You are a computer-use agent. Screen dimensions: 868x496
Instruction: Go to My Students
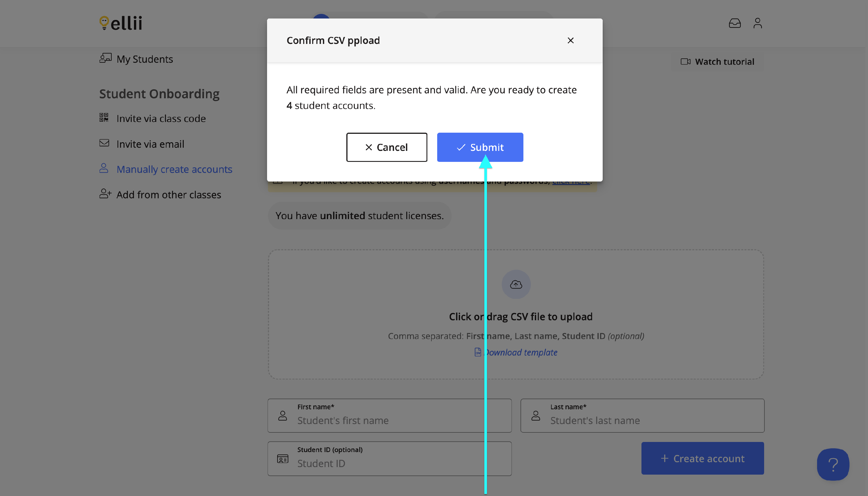(x=145, y=59)
